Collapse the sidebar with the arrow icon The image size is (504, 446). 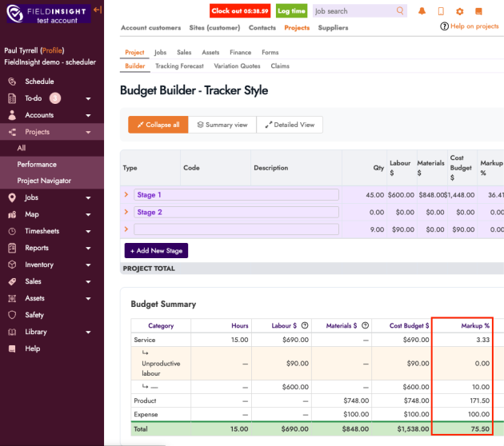(x=98, y=10)
